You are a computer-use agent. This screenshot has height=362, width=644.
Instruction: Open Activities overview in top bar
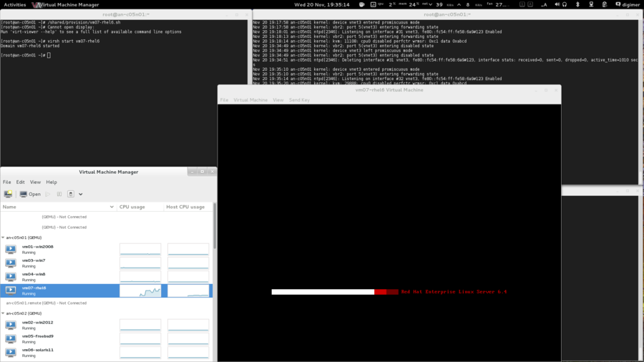point(15,4)
